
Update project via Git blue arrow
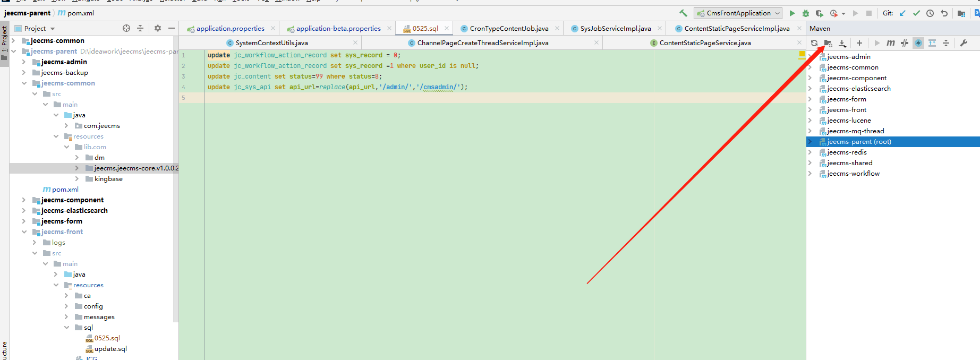(x=902, y=13)
